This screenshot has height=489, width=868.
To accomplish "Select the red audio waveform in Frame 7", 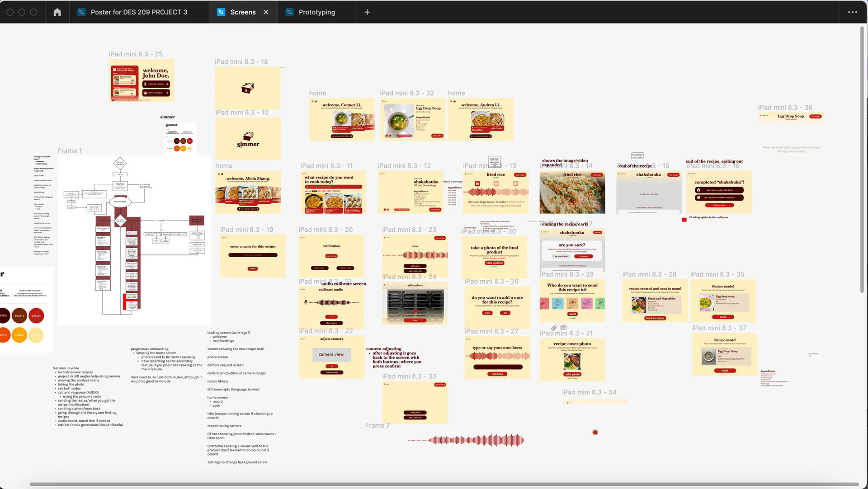I will click(466, 440).
